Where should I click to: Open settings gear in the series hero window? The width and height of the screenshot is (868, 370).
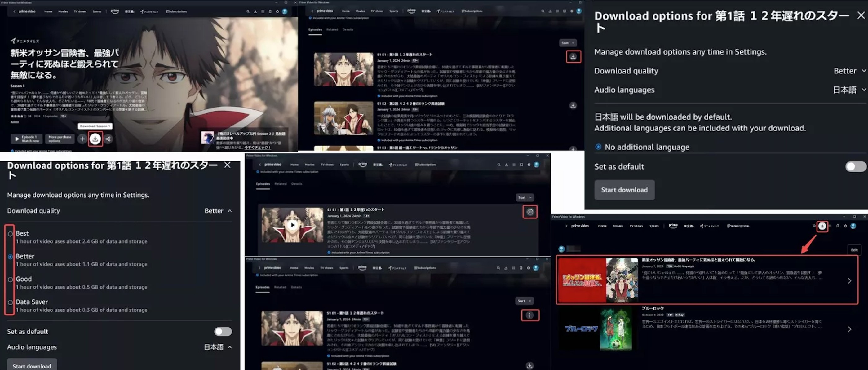(x=277, y=11)
